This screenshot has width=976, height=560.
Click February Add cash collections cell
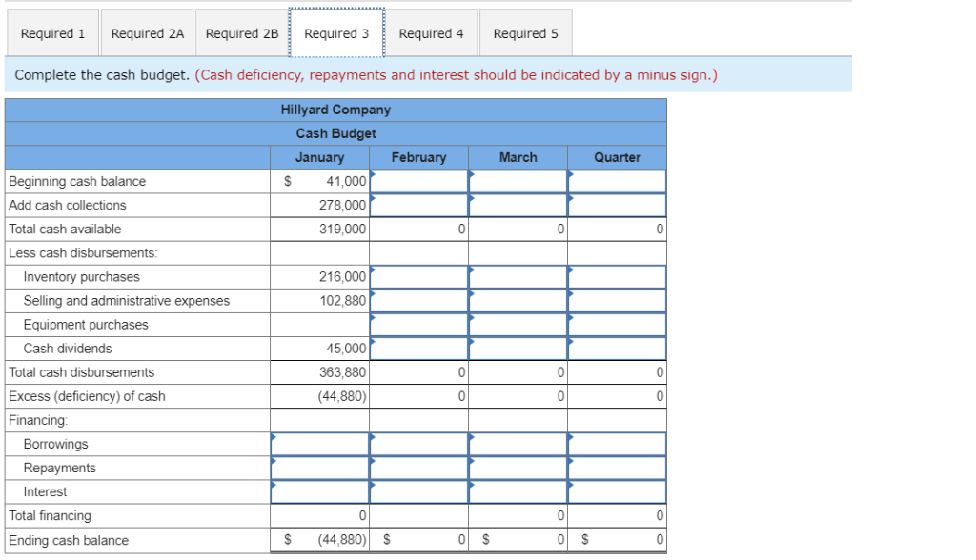tap(419, 205)
